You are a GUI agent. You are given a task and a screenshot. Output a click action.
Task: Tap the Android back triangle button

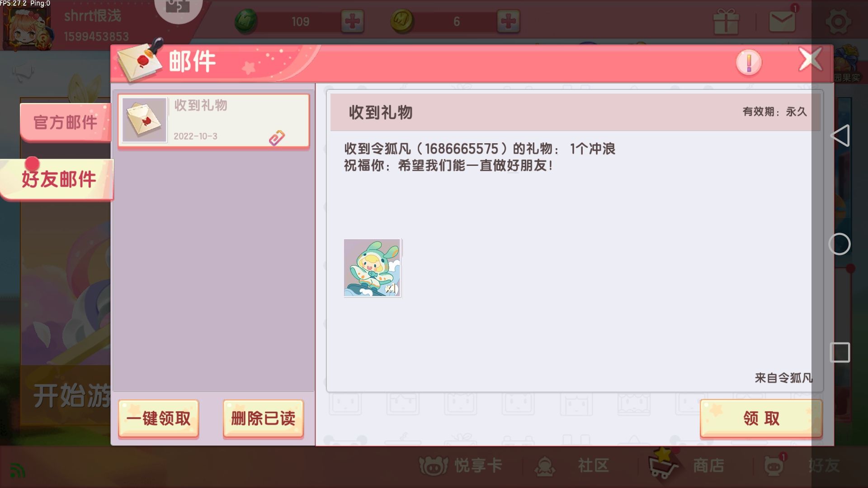840,136
